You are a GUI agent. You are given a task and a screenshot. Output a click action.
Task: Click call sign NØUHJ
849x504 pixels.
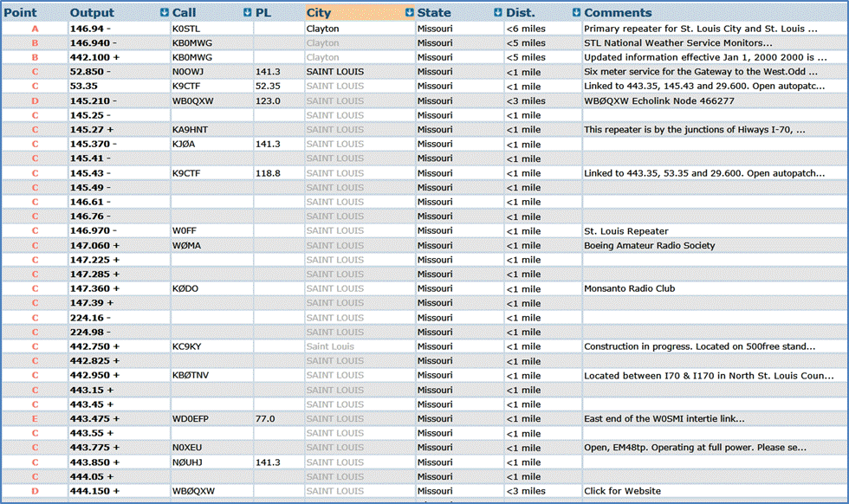tap(187, 462)
